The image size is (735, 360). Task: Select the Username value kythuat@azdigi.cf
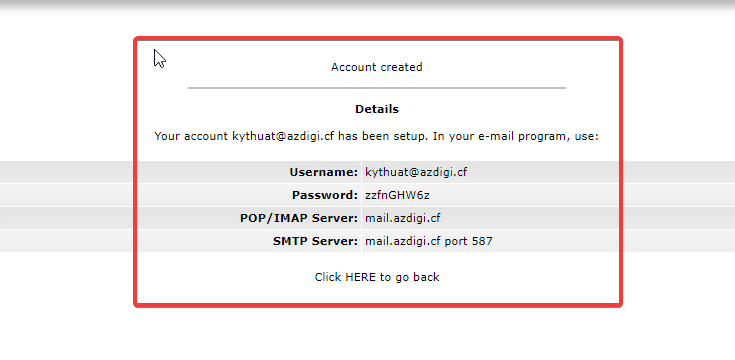[416, 172]
